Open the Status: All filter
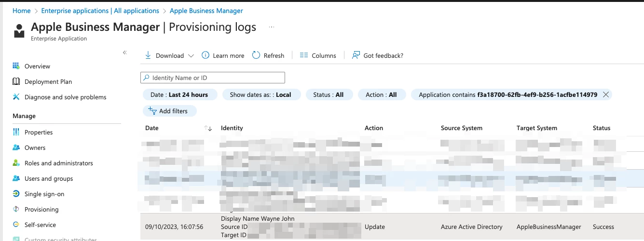Screen dimensions: 644x241 [x=329, y=95]
